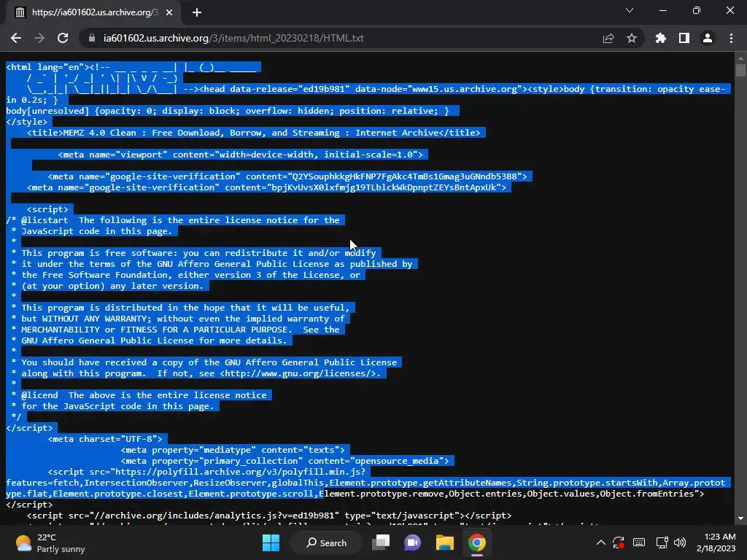This screenshot has height=560, width=747.
Task: Click 'opensource_media' collection text
Action: tap(397, 461)
